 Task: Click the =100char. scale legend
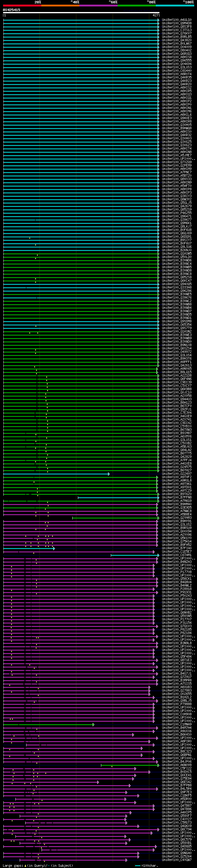click(x=147, y=865)
